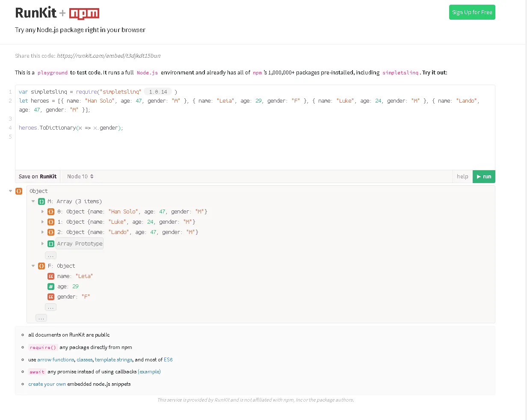Click the Array Prototype label
The width and height of the screenshot is (527, 420).
pyautogui.click(x=80, y=244)
